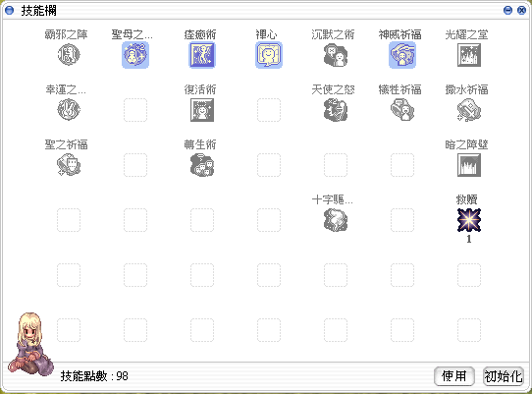Select the 神威祈福 skill icon
Image resolution: width=532 pixels, height=394 pixels.
[x=402, y=55]
